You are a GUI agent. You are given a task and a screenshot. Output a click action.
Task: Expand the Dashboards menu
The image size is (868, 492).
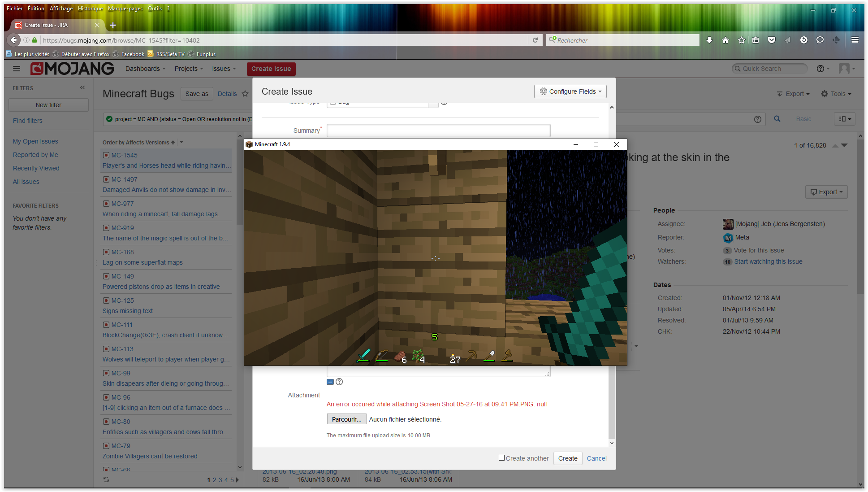pos(145,69)
